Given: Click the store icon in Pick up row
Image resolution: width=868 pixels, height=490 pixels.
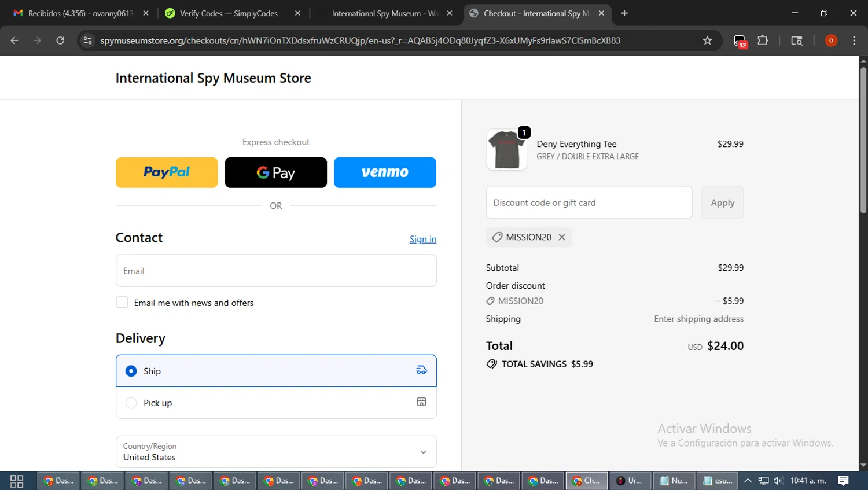Looking at the screenshot, I should coord(421,402).
